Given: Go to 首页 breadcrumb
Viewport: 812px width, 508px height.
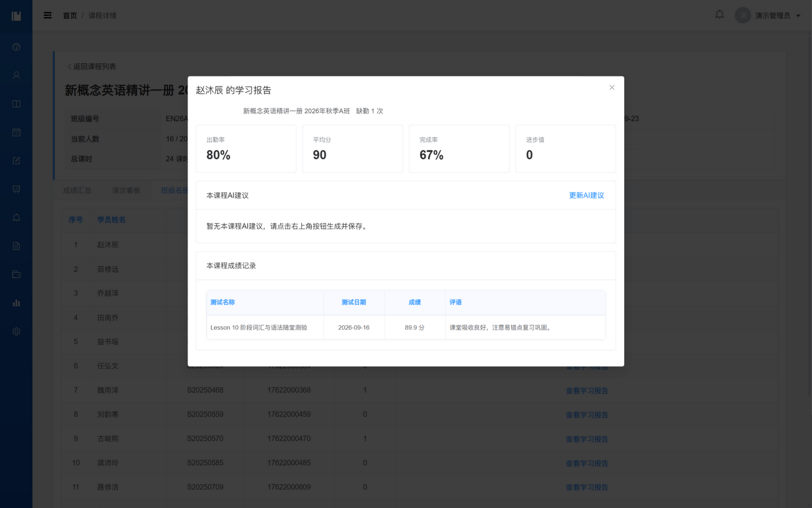Looking at the screenshot, I should click(70, 16).
